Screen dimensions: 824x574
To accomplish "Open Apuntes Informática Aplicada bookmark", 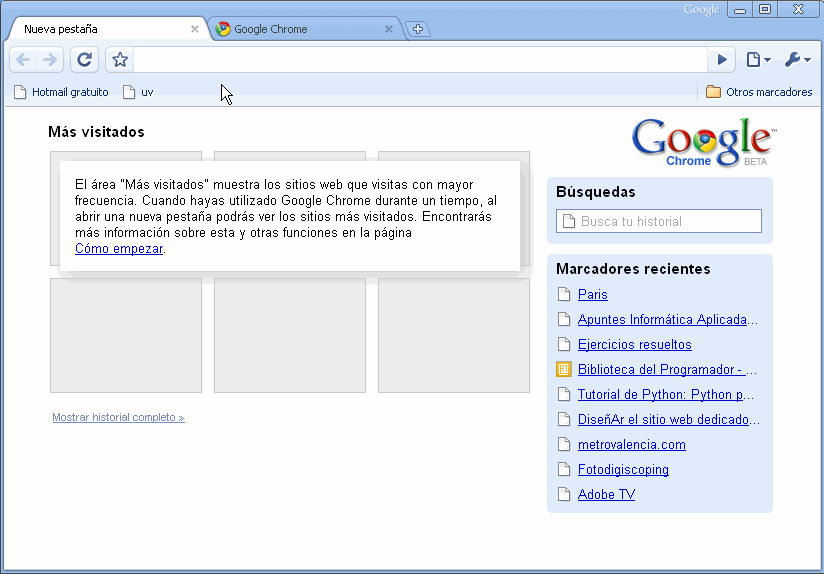I will click(x=667, y=320).
